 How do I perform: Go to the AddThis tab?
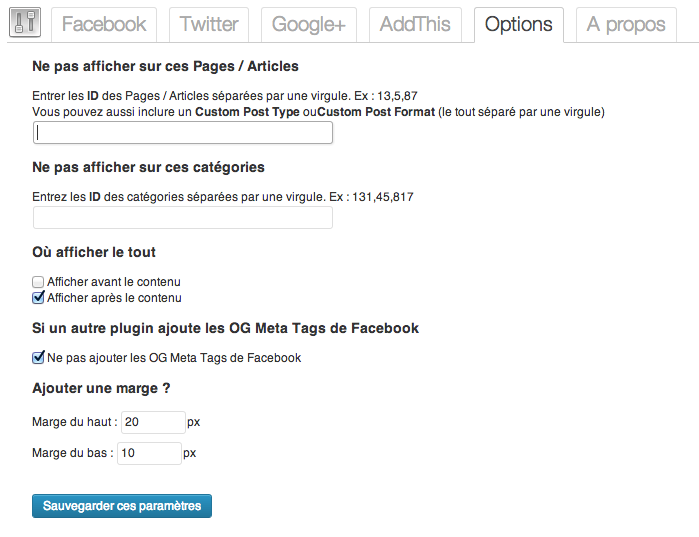[x=415, y=24]
